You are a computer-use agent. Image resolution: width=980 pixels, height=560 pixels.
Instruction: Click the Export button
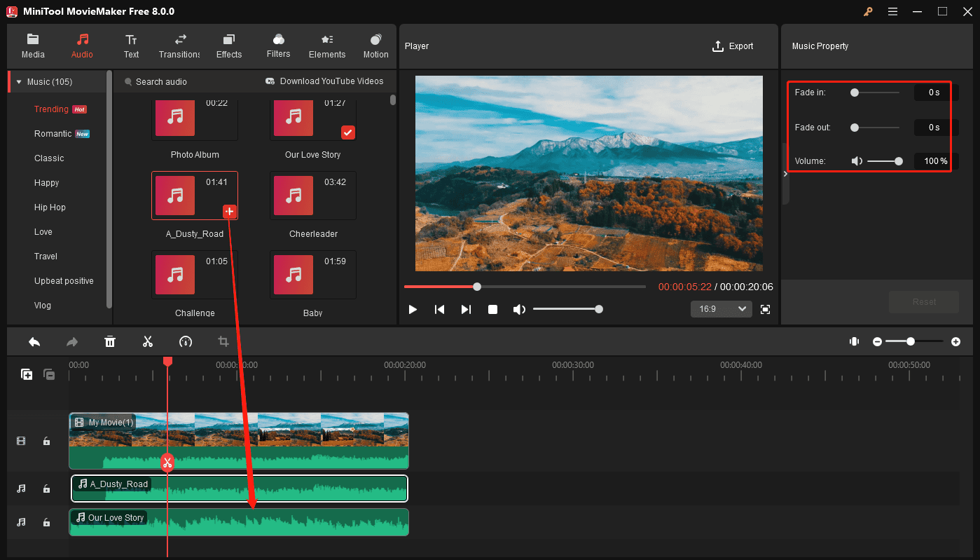tap(733, 46)
